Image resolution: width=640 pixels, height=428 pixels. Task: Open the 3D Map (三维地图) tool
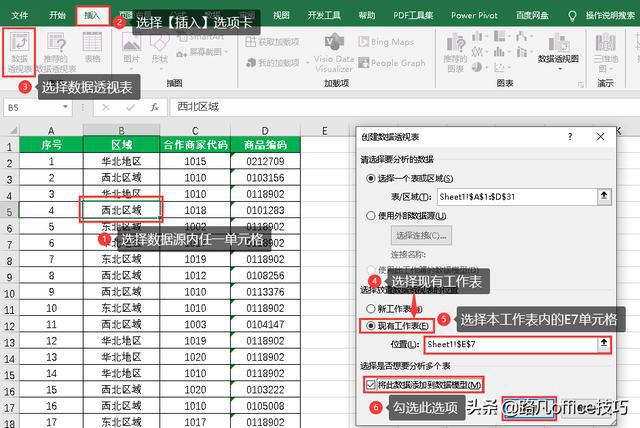tap(605, 53)
